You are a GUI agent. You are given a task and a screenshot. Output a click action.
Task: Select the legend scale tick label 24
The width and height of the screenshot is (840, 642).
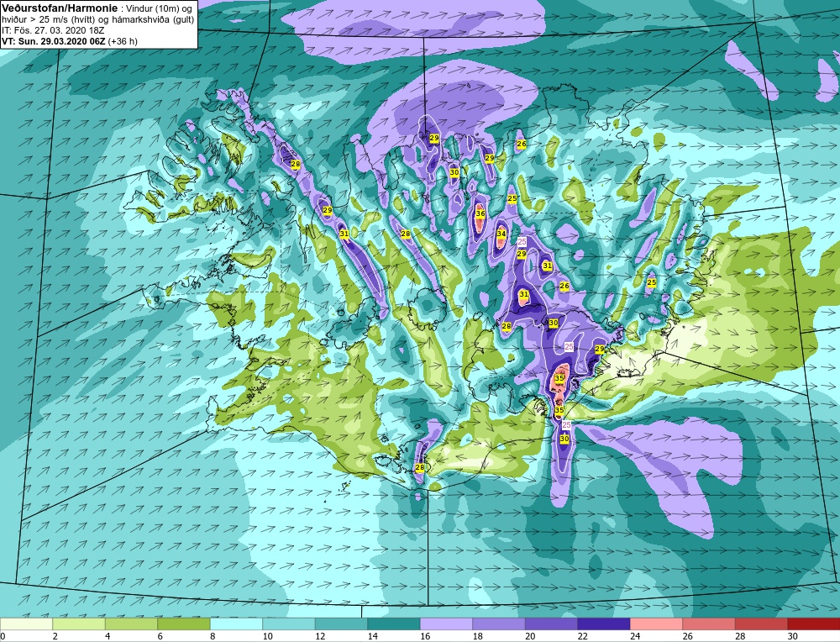pos(635,636)
